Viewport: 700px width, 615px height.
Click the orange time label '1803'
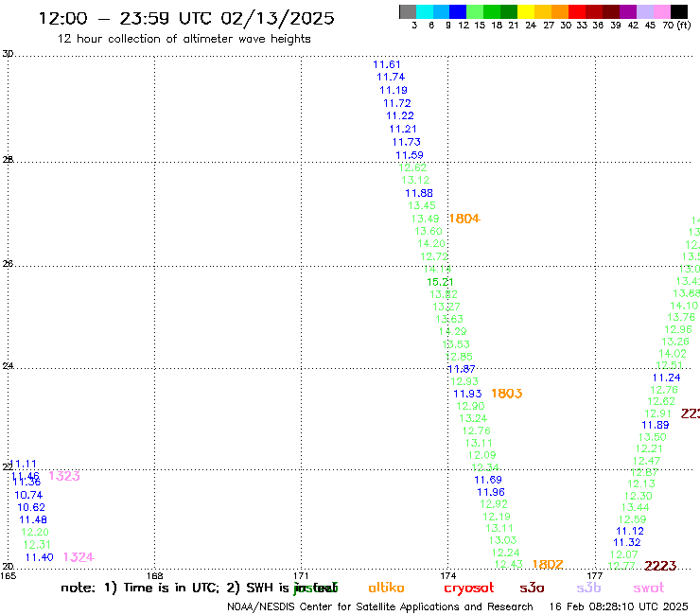pyautogui.click(x=507, y=394)
